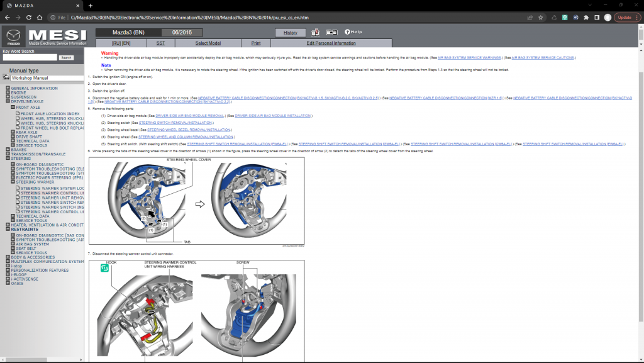Expand the AIR BAG SYSTEM node

point(13,243)
